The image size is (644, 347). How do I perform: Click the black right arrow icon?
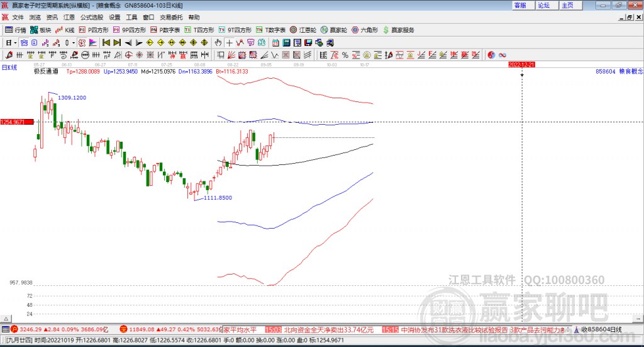[139, 43]
